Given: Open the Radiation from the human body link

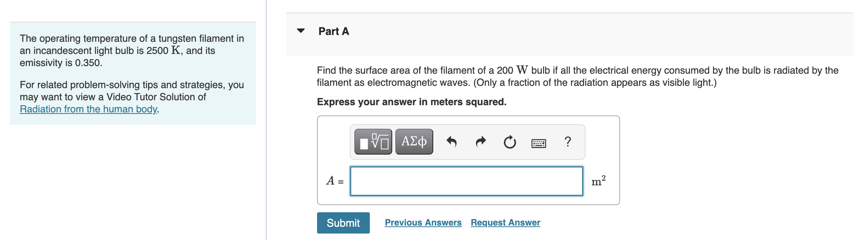Looking at the screenshot, I should [x=88, y=109].
